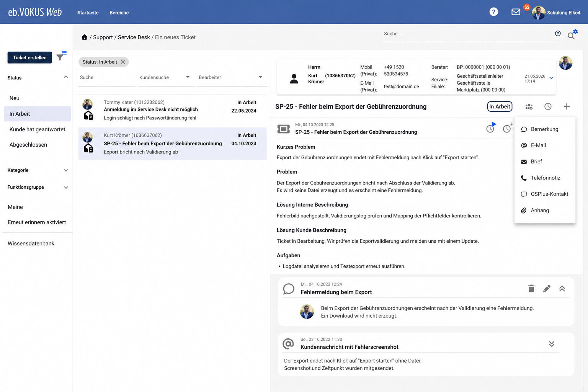Expand the Kategorie section

pos(66,170)
